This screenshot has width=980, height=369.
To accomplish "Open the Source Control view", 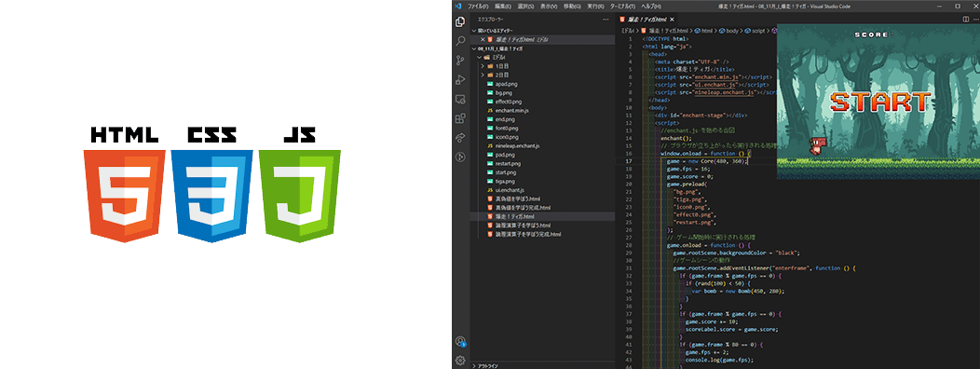I will 460,61.
